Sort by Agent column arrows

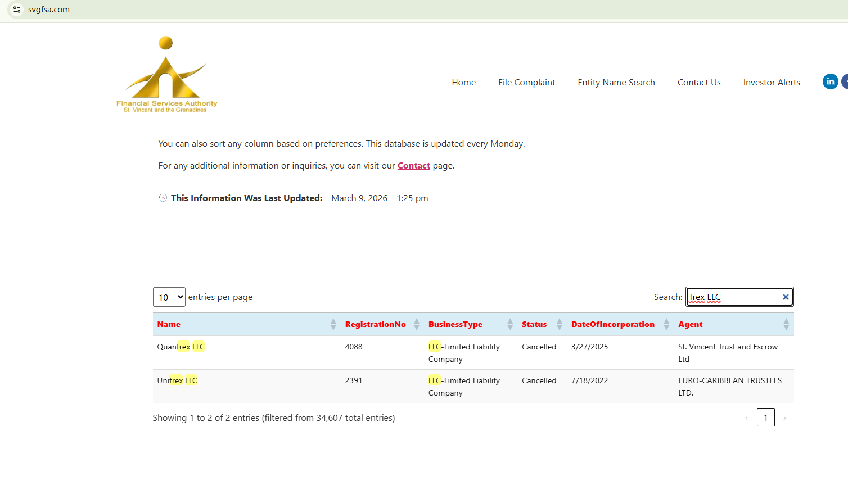(x=786, y=324)
